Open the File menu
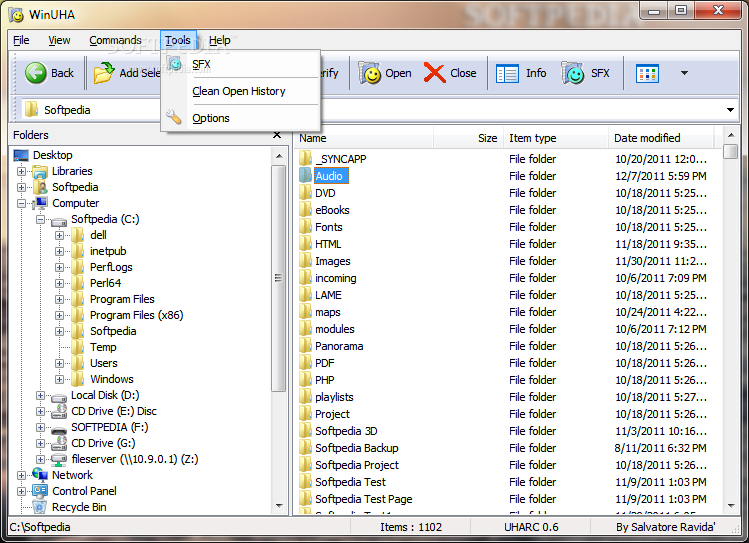This screenshot has height=543, width=749. [x=21, y=40]
